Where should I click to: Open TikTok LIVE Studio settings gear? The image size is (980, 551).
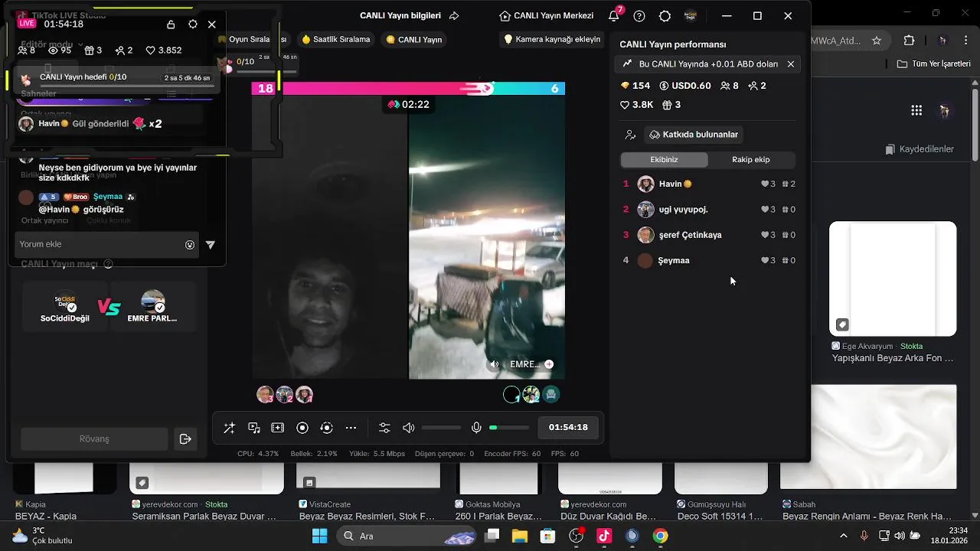665,16
